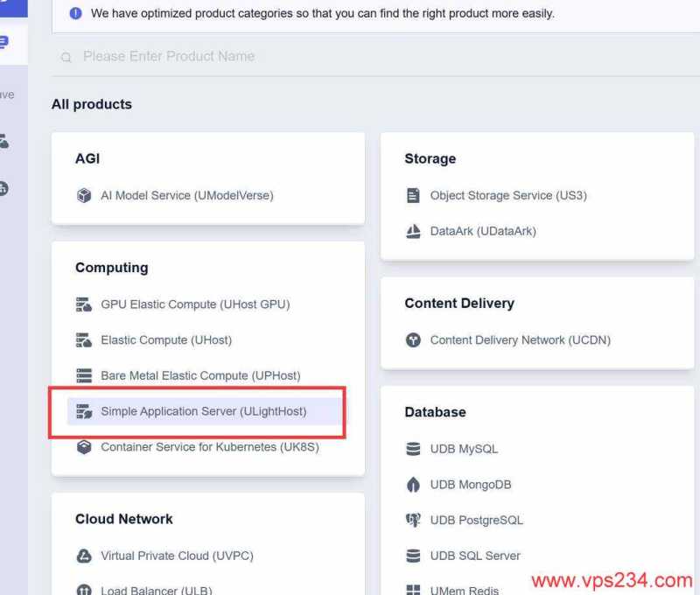
Task: Click the Bare Metal Elastic Compute icon
Action: pos(84,376)
